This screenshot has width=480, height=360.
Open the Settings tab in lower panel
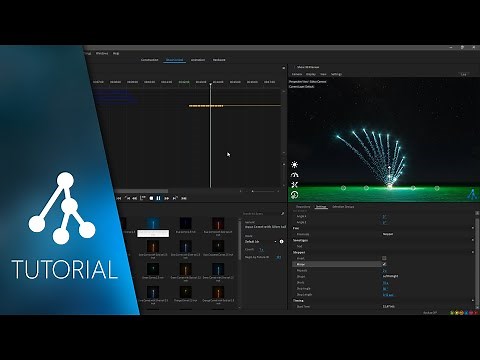click(x=321, y=207)
